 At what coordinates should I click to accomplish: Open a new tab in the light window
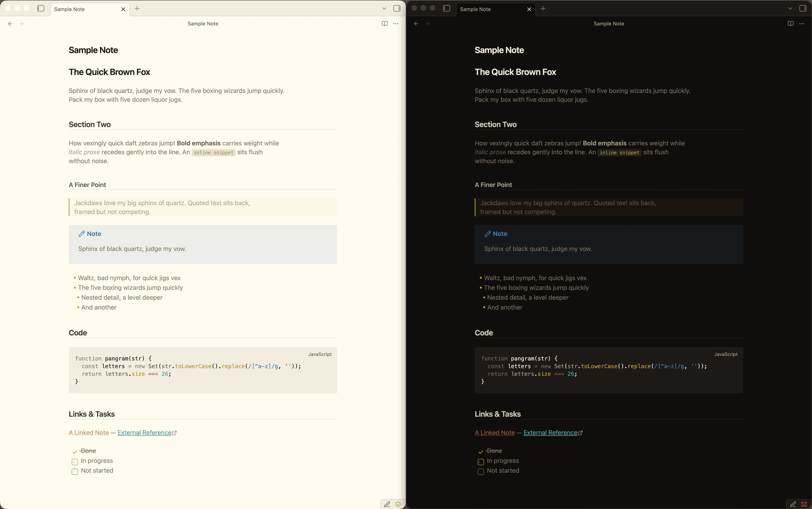(x=137, y=8)
